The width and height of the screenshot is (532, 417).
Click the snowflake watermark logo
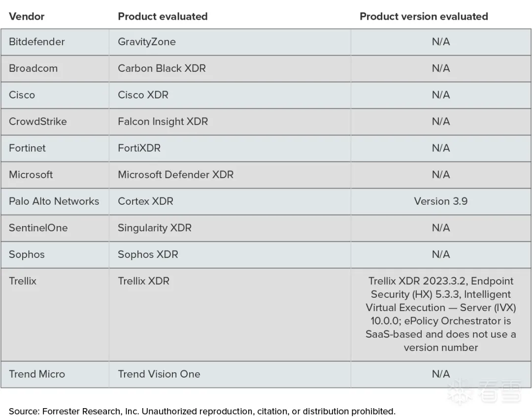click(460, 391)
